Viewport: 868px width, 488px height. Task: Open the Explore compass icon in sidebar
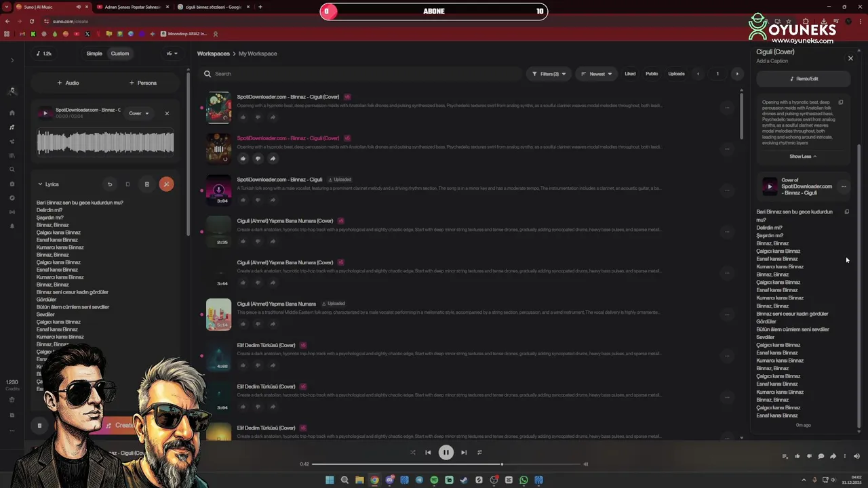[x=12, y=198]
